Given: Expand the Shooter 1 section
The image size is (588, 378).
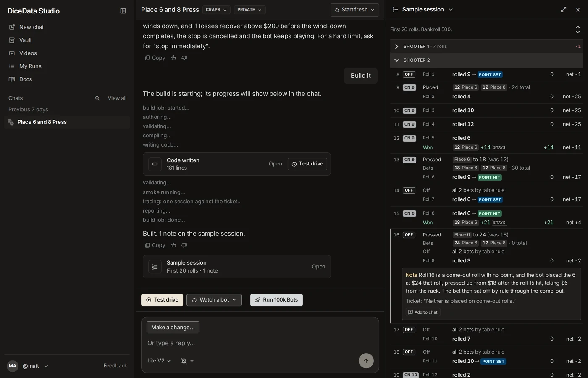Looking at the screenshot, I should tap(486, 47).
